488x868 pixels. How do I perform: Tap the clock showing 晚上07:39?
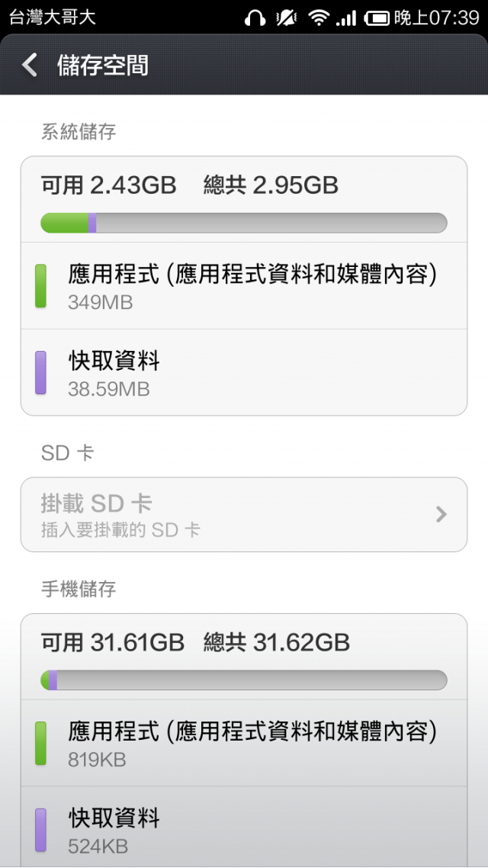click(436, 18)
